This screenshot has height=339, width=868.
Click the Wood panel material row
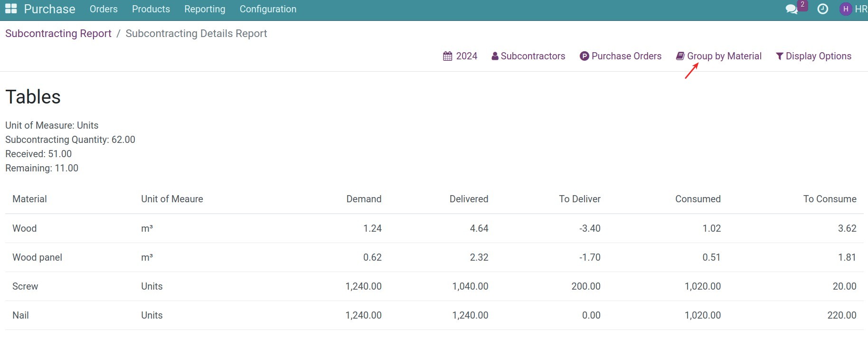[x=37, y=257]
